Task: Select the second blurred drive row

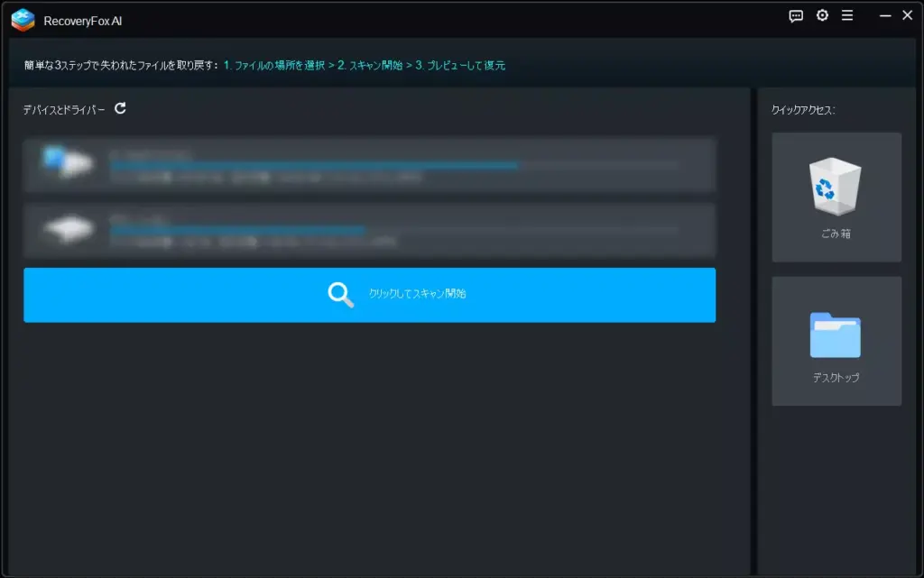Action: 369,230
